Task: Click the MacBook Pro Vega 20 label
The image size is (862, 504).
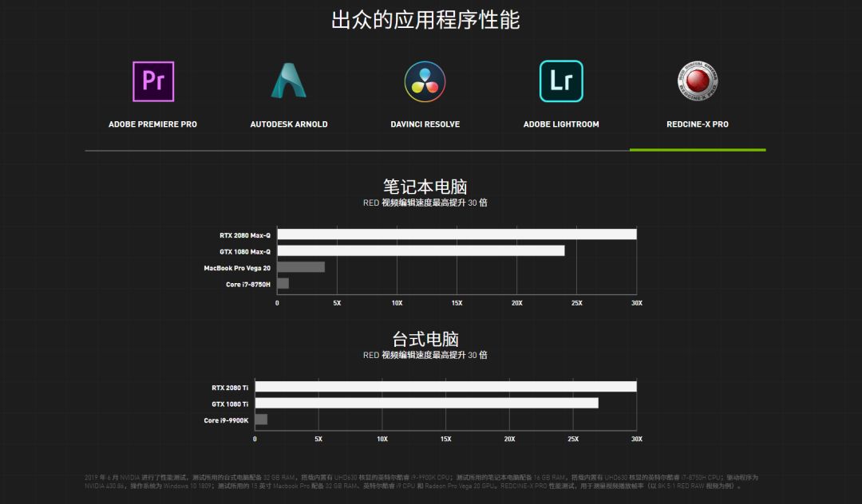Action: click(x=237, y=269)
